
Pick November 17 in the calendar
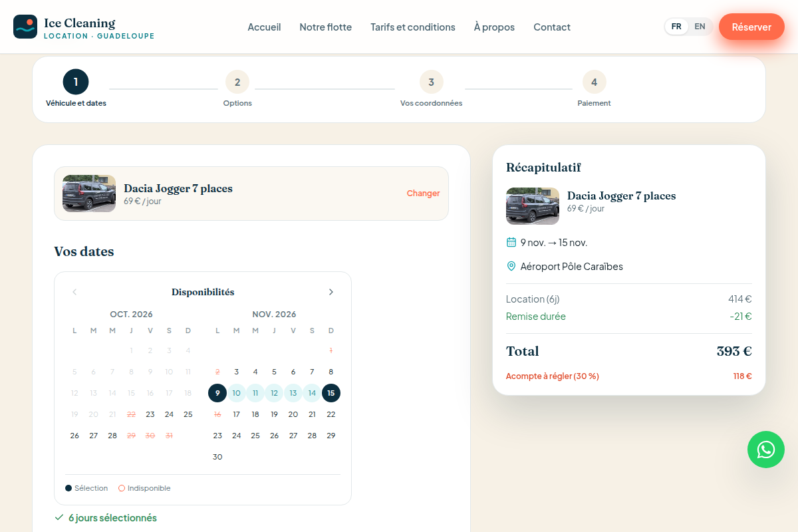(236, 414)
